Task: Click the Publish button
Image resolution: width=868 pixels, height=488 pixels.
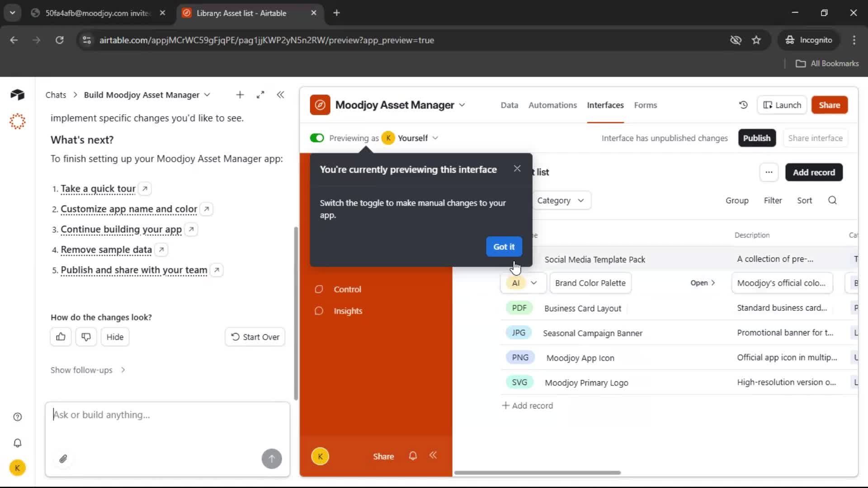Action: pos(757,138)
